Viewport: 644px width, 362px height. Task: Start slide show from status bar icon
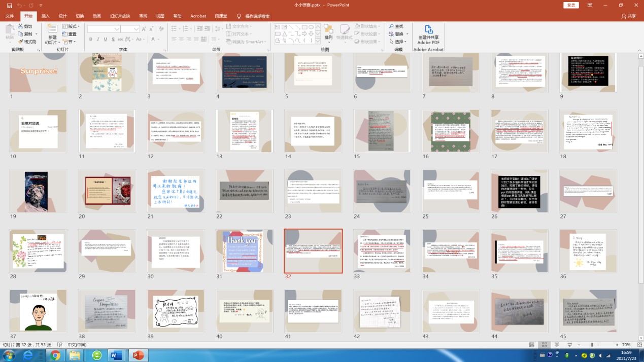(x=568, y=345)
